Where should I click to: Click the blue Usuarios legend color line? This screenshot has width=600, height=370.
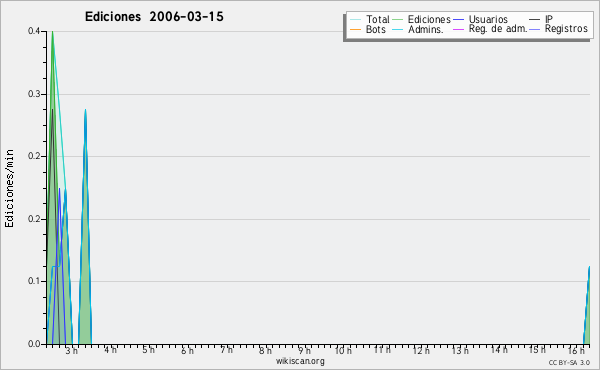coord(458,19)
